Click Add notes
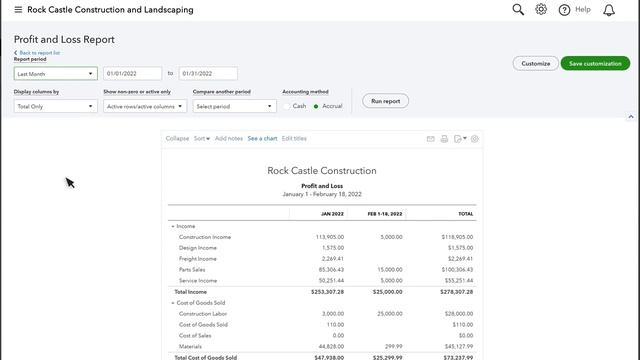This screenshot has height=360, width=640. click(229, 138)
